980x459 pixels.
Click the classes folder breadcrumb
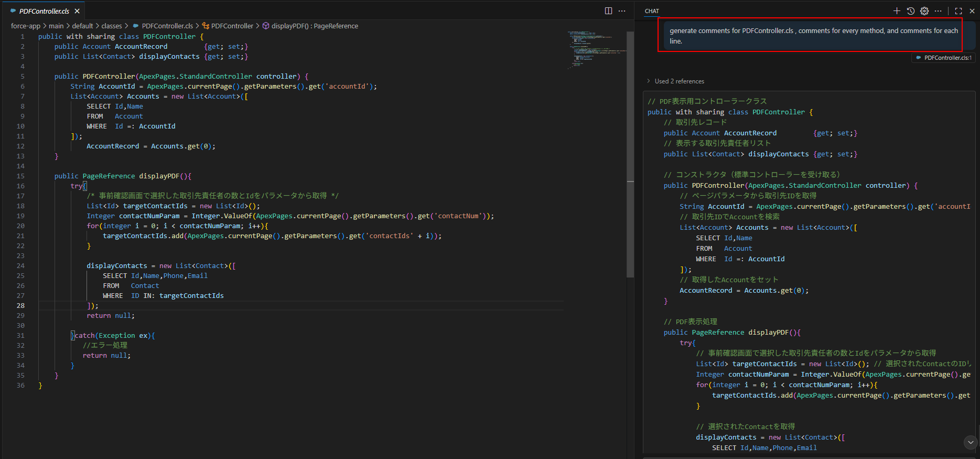pyautogui.click(x=111, y=26)
